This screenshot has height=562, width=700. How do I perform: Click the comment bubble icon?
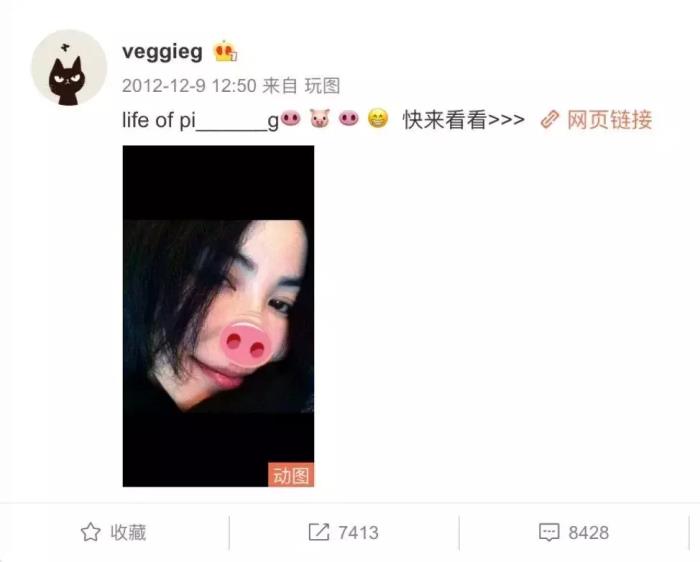[x=549, y=532]
